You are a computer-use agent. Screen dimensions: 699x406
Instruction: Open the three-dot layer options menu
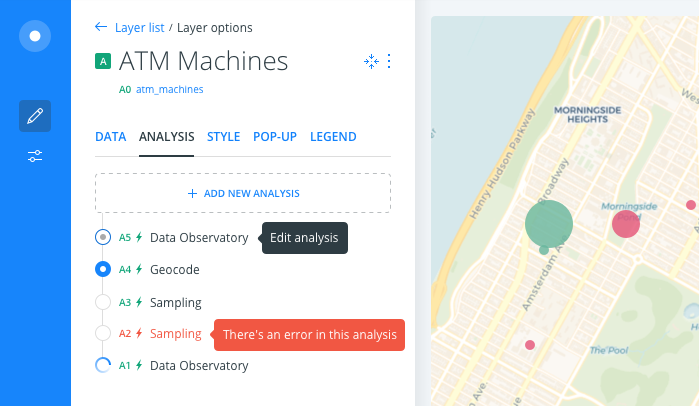pos(389,61)
